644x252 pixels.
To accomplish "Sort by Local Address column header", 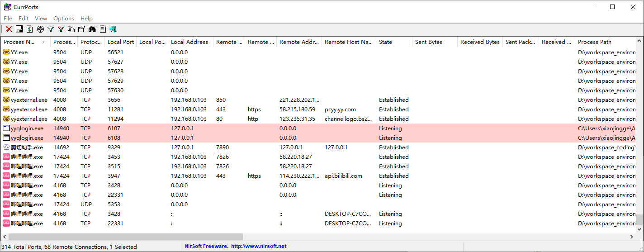I will pyautogui.click(x=191, y=42).
